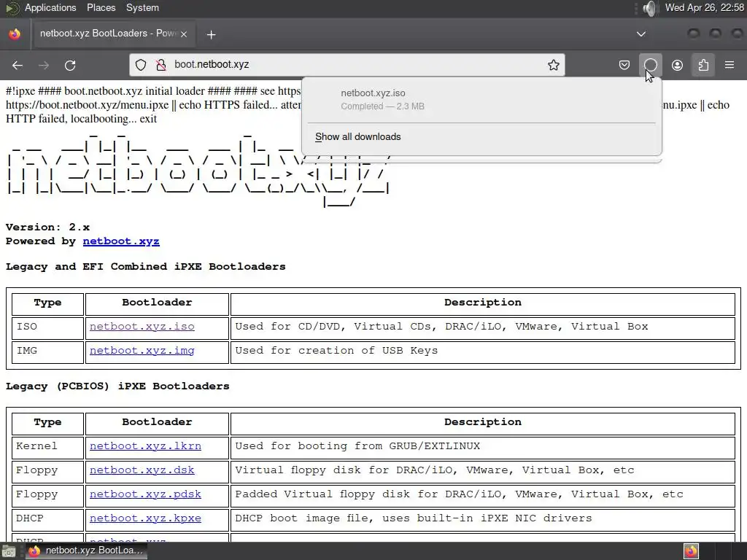
Task: Download the netboot.xyz.lkrn kernel link
Action: coord(145,446)
